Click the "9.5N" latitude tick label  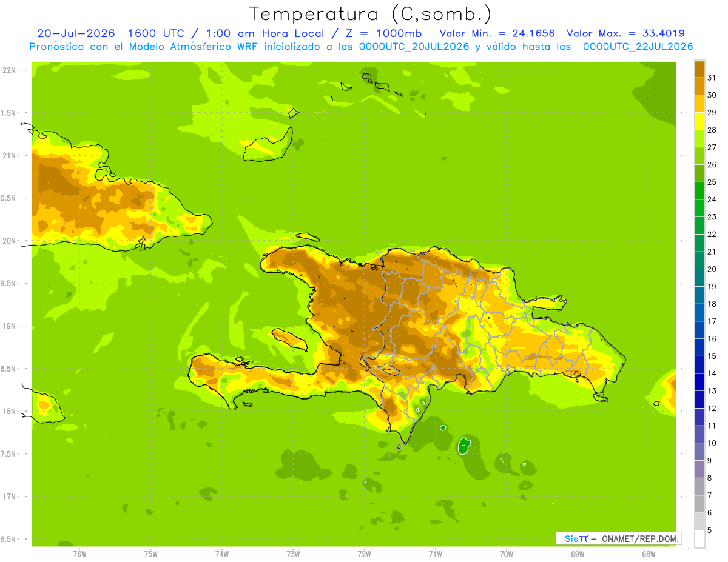click(x=8, y=283)
